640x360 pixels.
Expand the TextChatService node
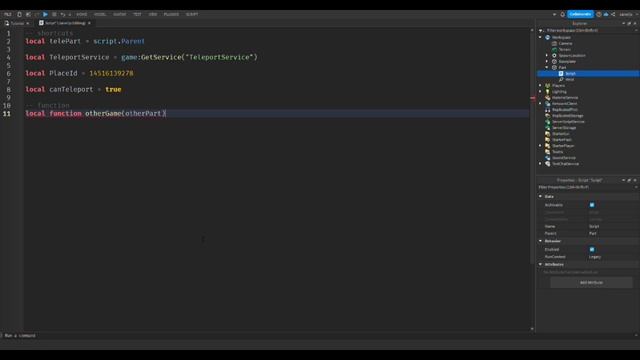point(540,164)
